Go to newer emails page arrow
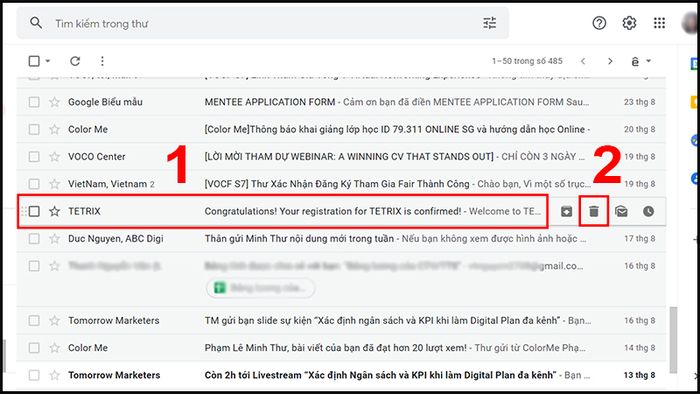Image resolution: width=700 pixels, height=394 pixels. tap(583, 61)
